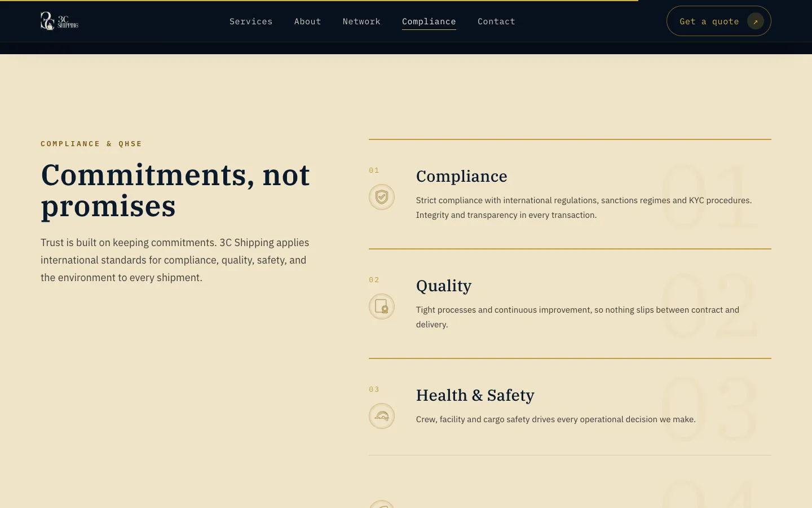Viewport: 812px width, 508px height.
Task: Click the Quality certificate icon
Action: [382, 306]
